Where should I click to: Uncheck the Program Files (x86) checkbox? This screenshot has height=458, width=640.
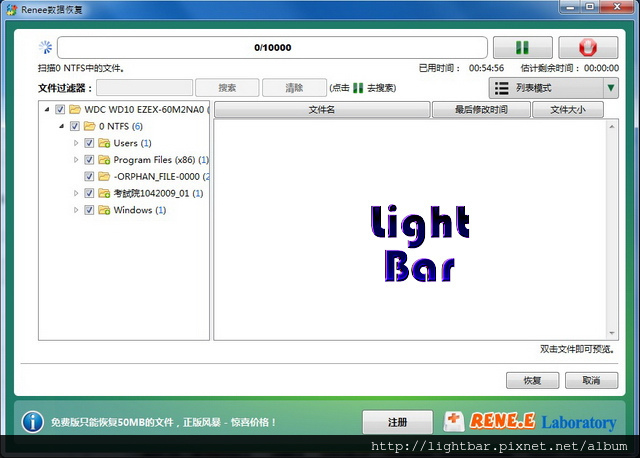(x=89, y=160)
